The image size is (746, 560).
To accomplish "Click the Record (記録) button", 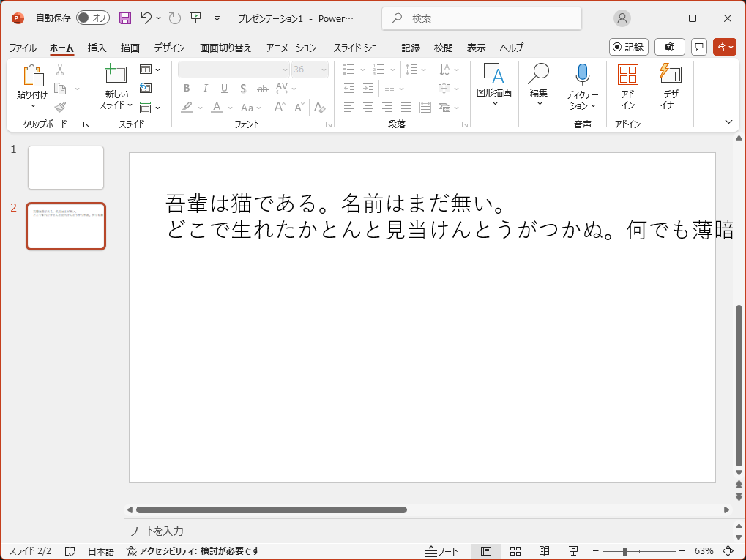I will [628, 47].
